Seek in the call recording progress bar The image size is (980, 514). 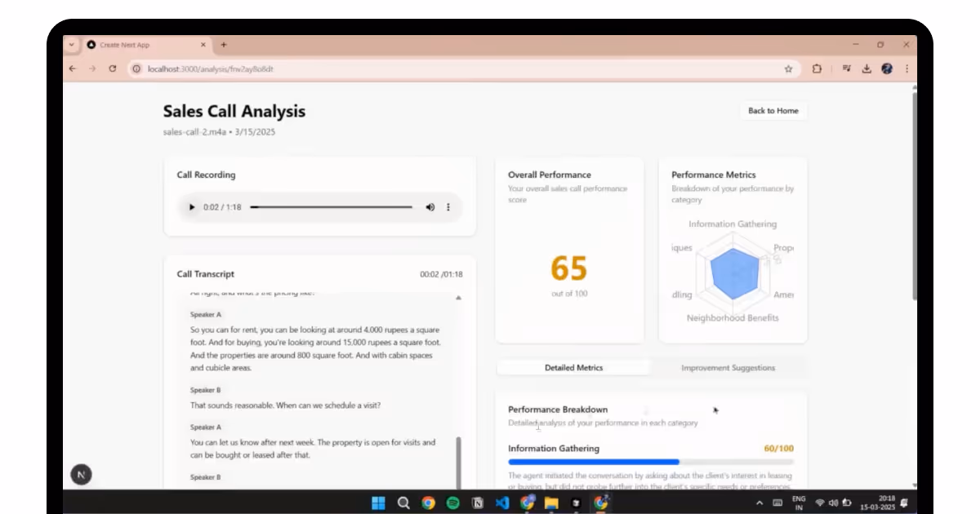point(331,207)
